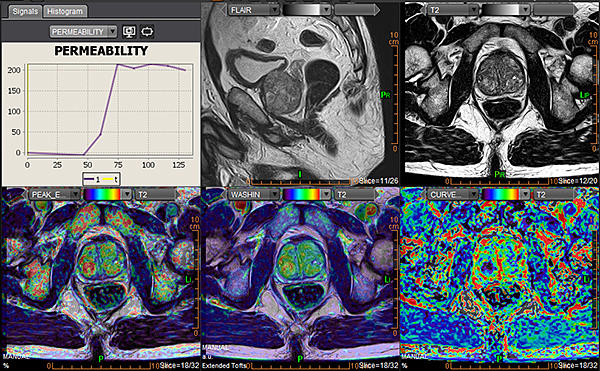Open the WASHIN map dropdown
Screen dimensions: 600x371
point(254,195)
